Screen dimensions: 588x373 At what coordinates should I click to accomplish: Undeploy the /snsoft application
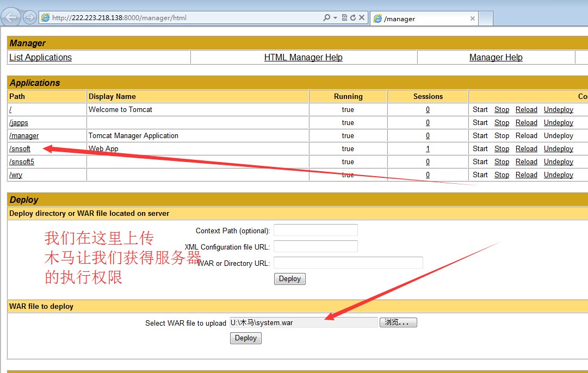[559, 149]
